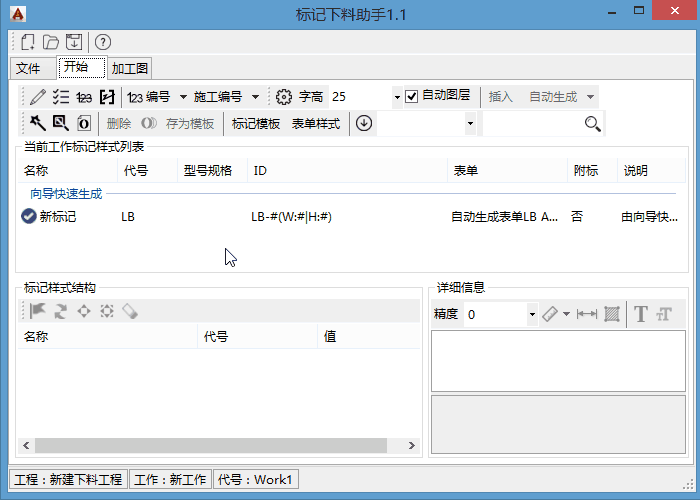Click the horizontal dimension icon

pyautogui.click(x=587, y=314)
